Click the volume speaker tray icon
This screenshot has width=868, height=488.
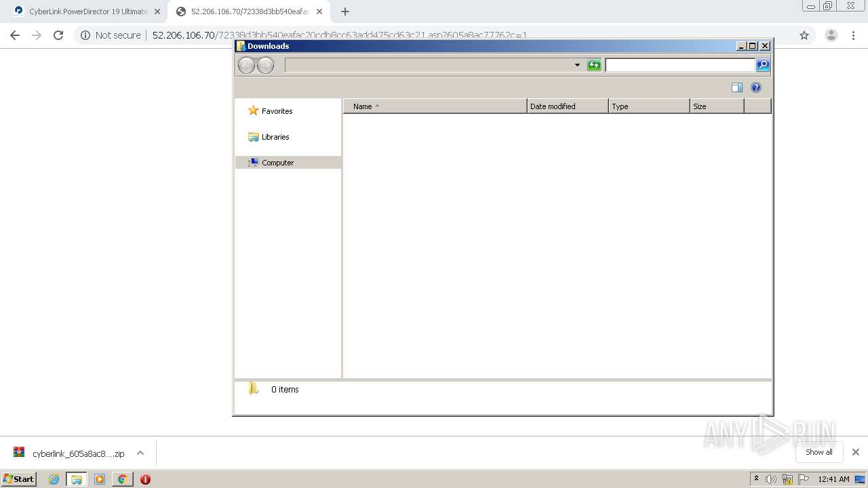point(771,479)
